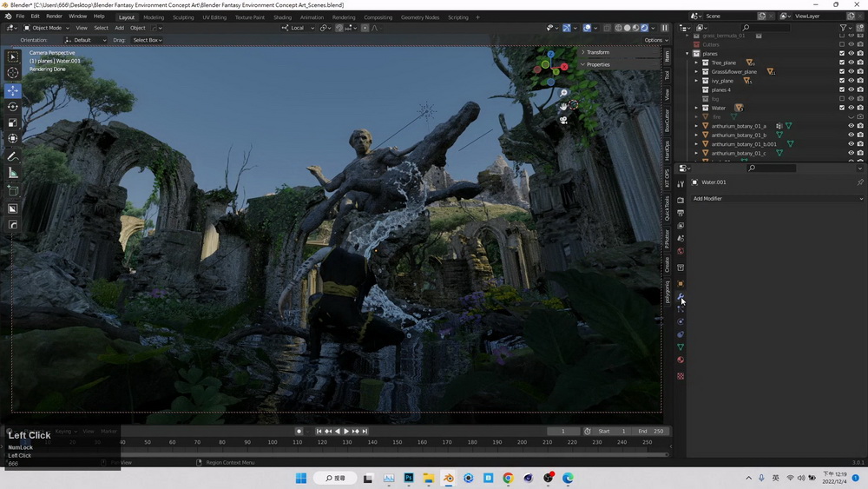Viewport: 868px width, 489px height.
Task: Play the animation in timeline
Action: pyautogui.click(x=346, y=431)
